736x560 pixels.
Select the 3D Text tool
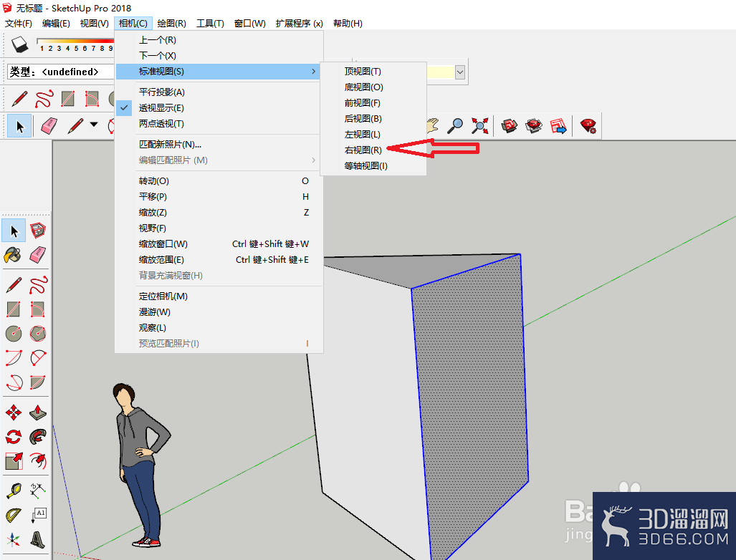pyautogui.click(x=37, y=540)
